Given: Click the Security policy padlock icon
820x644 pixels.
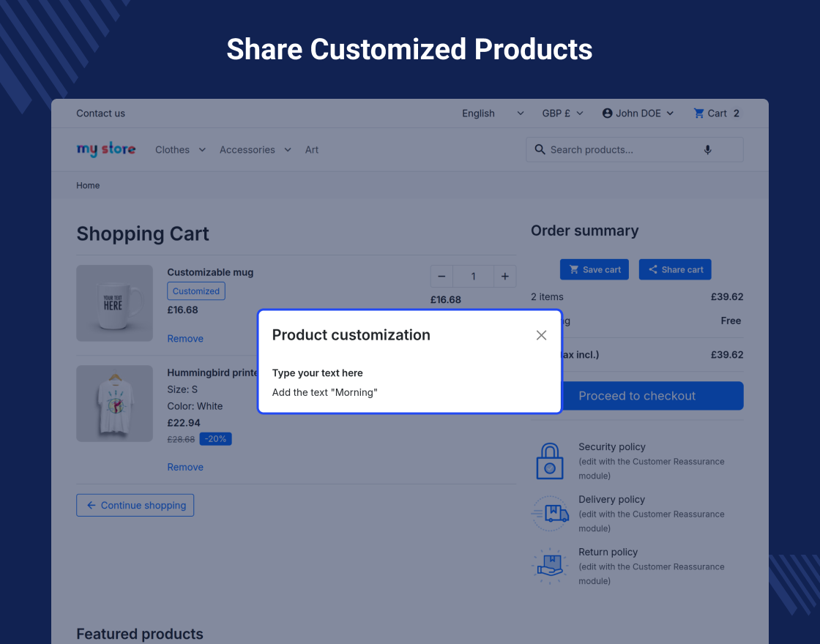Looking at the screenshot, I should coord(550,461).
